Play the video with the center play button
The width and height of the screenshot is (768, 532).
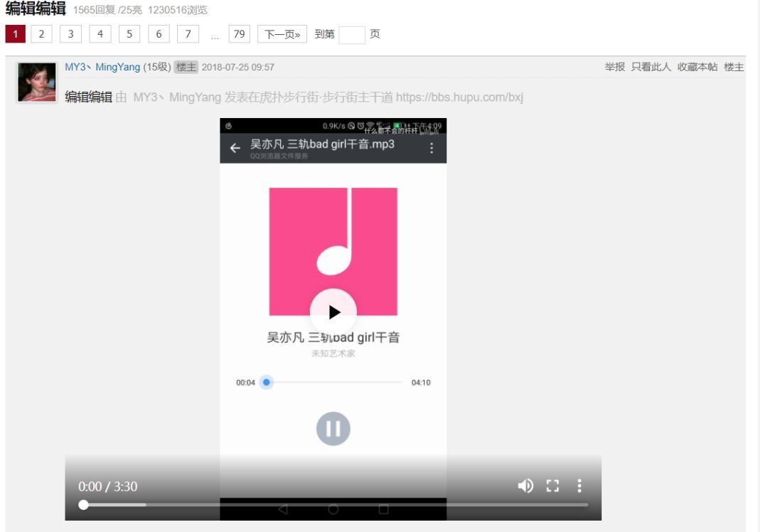click(x=333, y=312)
